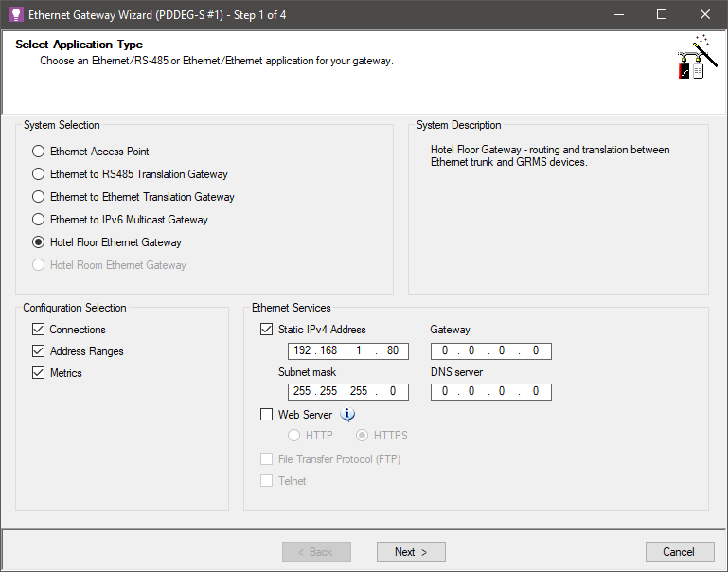This screenshot has width=728, height=572.
Task: Disable the Metrics checkbox
Action: [39, 373]
